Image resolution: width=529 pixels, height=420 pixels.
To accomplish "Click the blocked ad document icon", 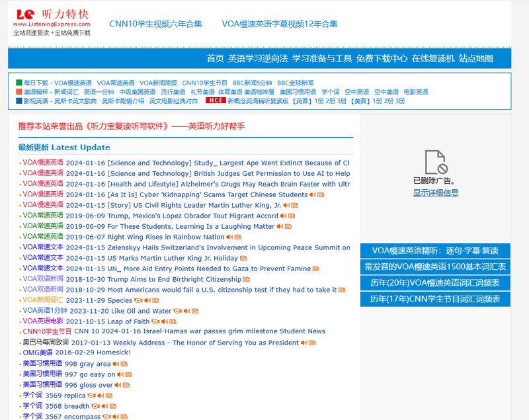I will tap(436, 162).
